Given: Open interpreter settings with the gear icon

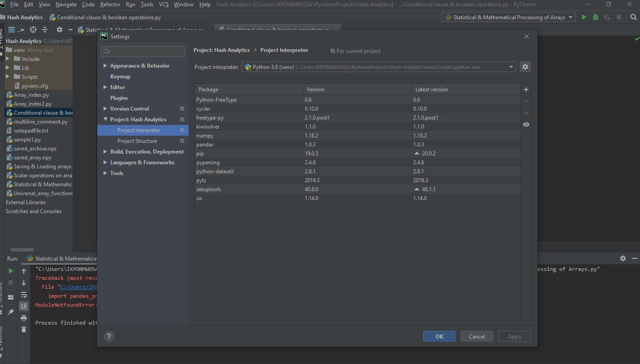Looking at the screenshot, I should (x=525, y=66).
